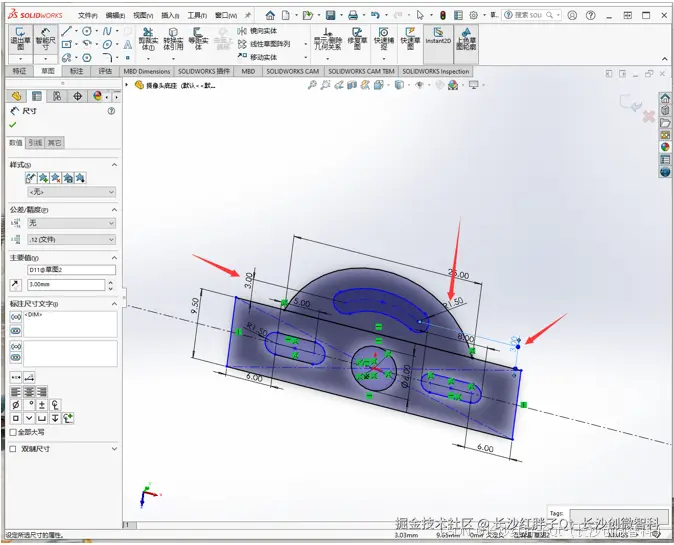Click Trim Entities (剪裁实体) tool

pyautogui.click(x=148, y=39)
